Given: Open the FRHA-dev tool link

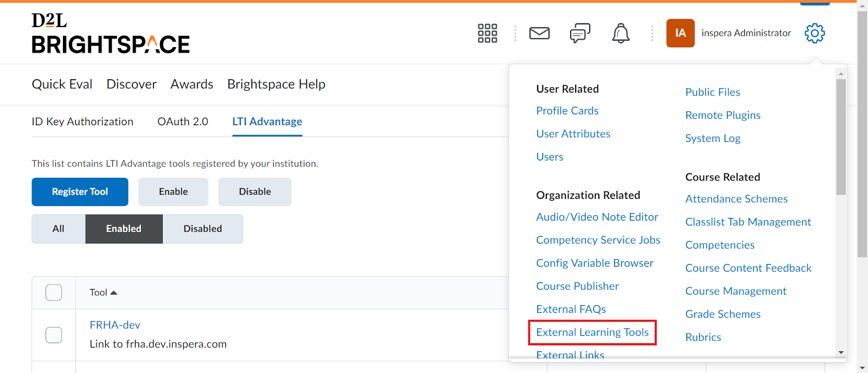Looking at the screenshot, I should tap(115, 325).
